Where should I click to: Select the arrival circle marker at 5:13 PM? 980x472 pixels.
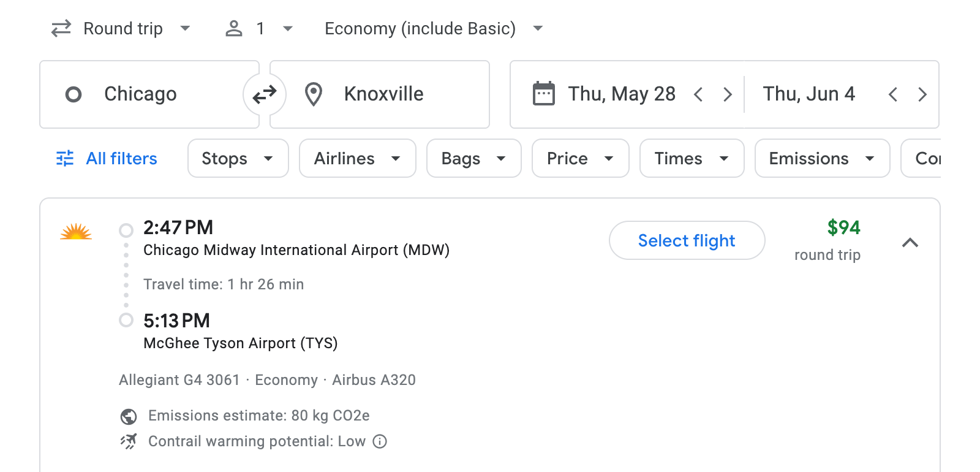click(x=127, y=320)
